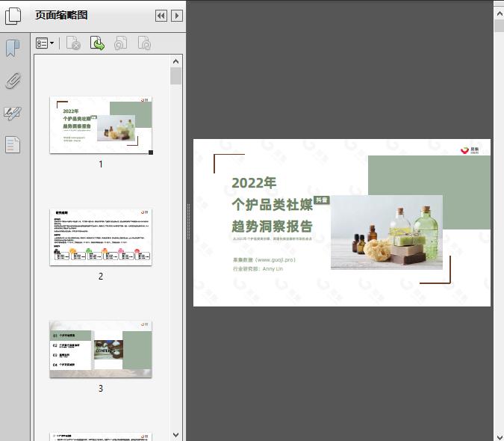504x441 pixels.
Task: Click the 页面缩略图 panel title
Action: coord(61,15)
